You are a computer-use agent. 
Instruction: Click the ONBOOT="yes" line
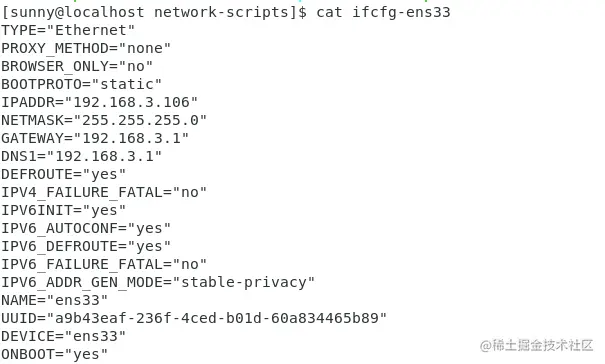[54, 354]
